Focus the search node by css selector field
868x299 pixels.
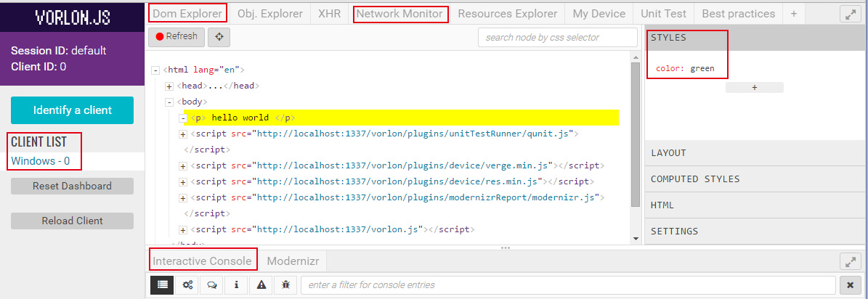click(557, 38)
